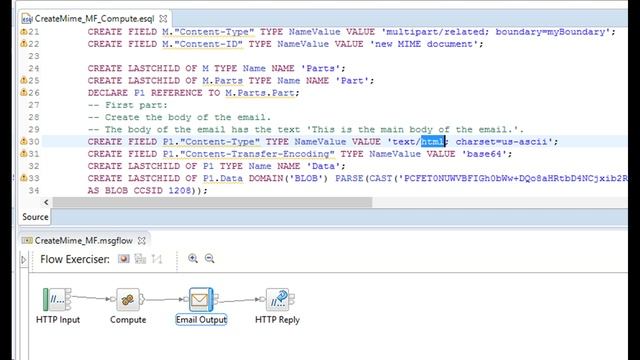The image size is (640, 360).
Task: Click 'Data' string on line 32
Action: coord(323,166)
